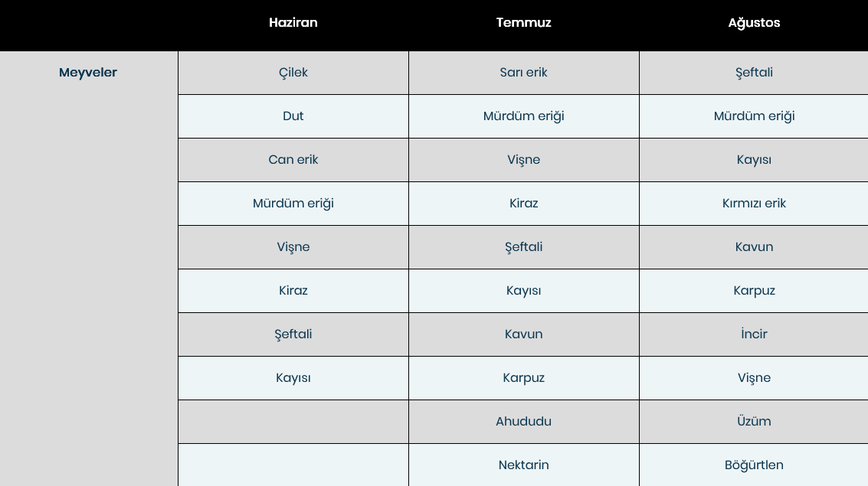Click the Temmuz column header

pyautogui.click(x=524, y=23)
